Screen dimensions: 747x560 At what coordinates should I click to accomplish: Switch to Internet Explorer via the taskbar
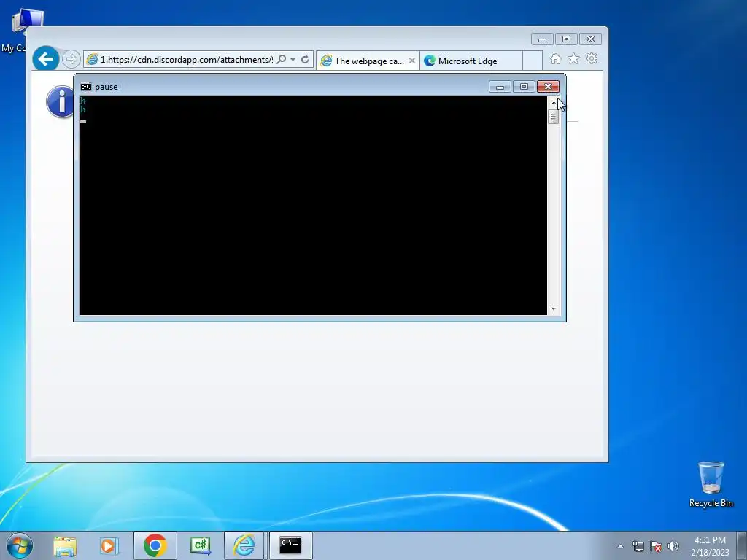point(244,545)
